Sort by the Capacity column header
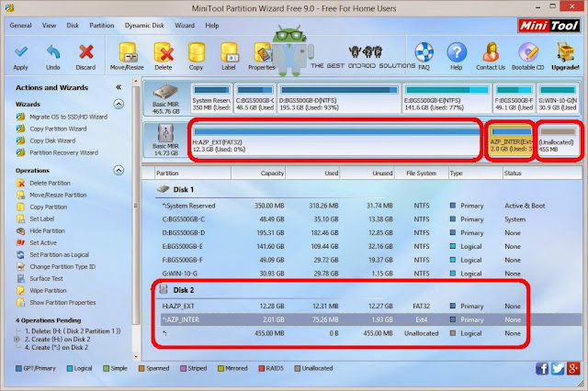This screenshot has height=391, width=588. click(x=259, y=173)
